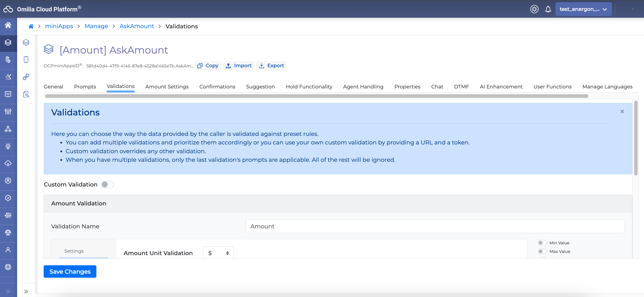Expand the left sidebar with double chevron
This screenshot has height=297, width=644.
[x=8, y=292]
